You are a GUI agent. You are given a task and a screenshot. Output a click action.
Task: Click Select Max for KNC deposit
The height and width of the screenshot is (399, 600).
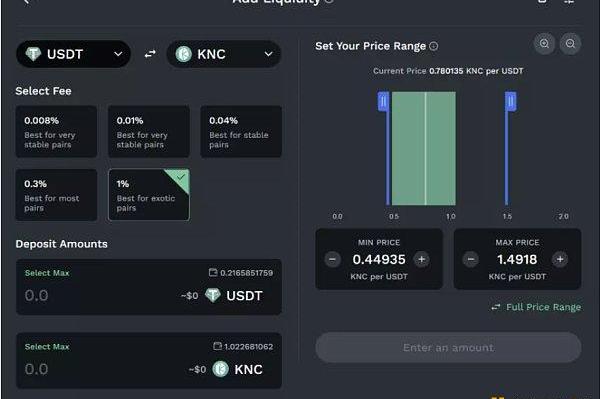click(47, 347)
